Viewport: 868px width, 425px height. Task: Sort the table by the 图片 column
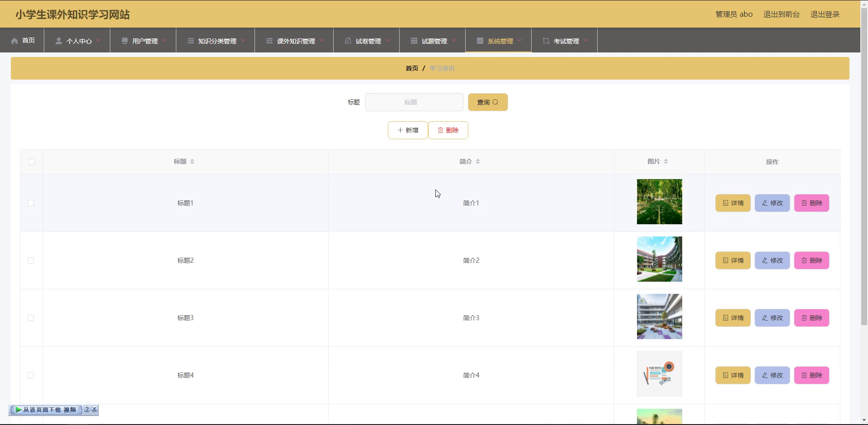pos(666,161)
